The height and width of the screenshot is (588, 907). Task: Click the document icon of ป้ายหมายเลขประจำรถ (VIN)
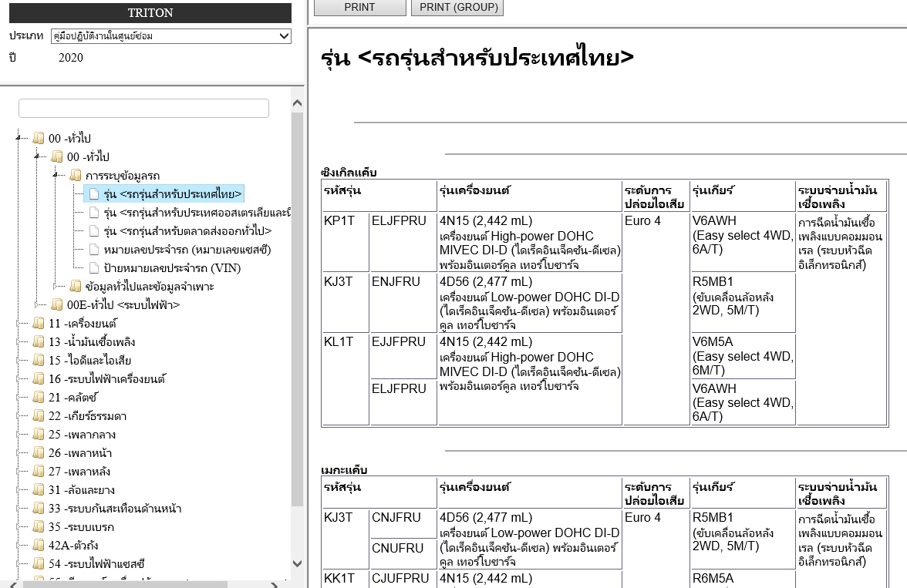point(94,267)
